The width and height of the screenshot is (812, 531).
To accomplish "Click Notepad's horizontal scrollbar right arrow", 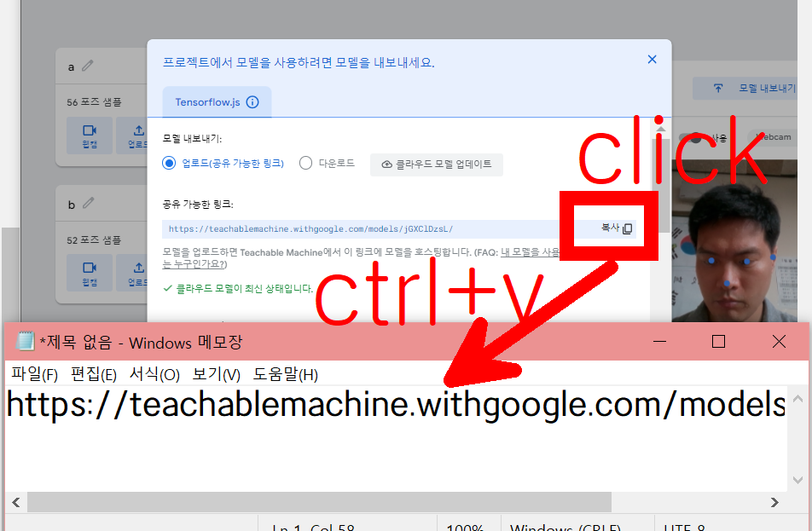I will click(774, 502).
